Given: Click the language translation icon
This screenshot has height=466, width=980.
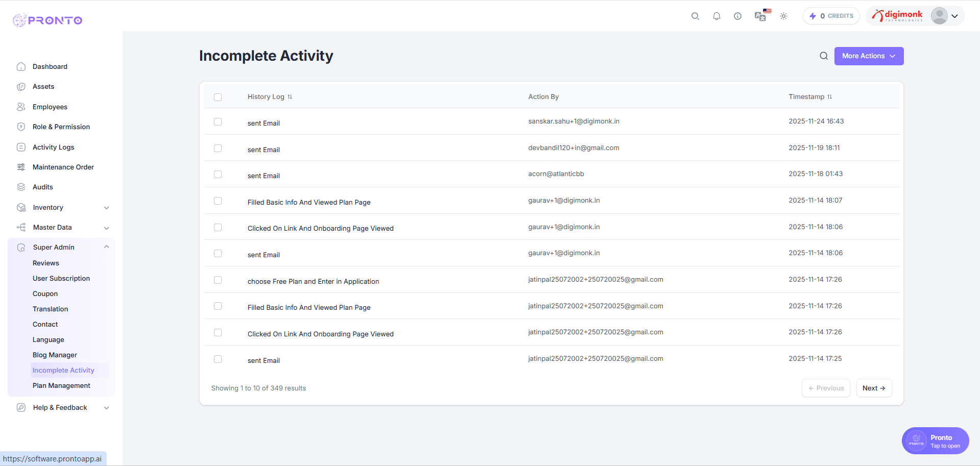Looking at the screenshot, I should [760, 16].
